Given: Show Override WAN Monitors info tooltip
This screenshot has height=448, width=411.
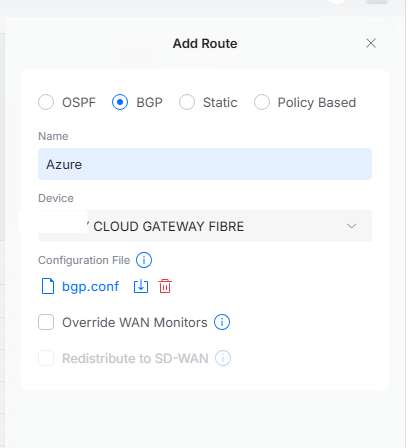Looking at the screenshot, I should 222,322.
